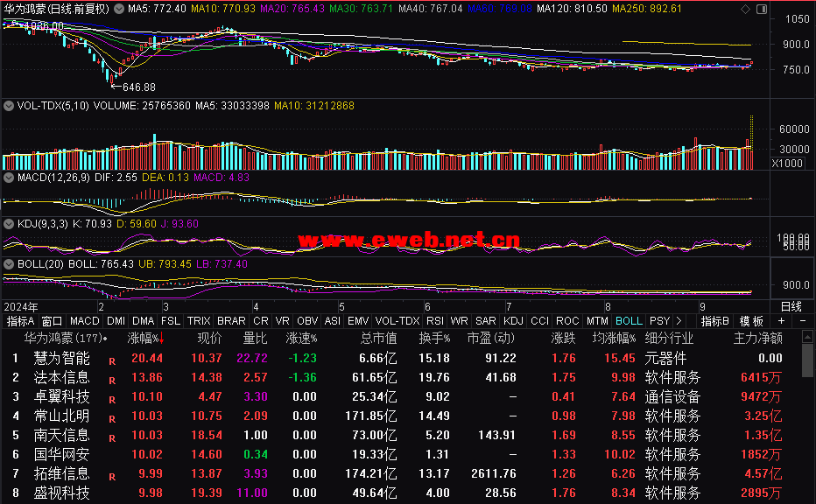
Task: Select the FSL indicator tab
Action: coord(171,321)
